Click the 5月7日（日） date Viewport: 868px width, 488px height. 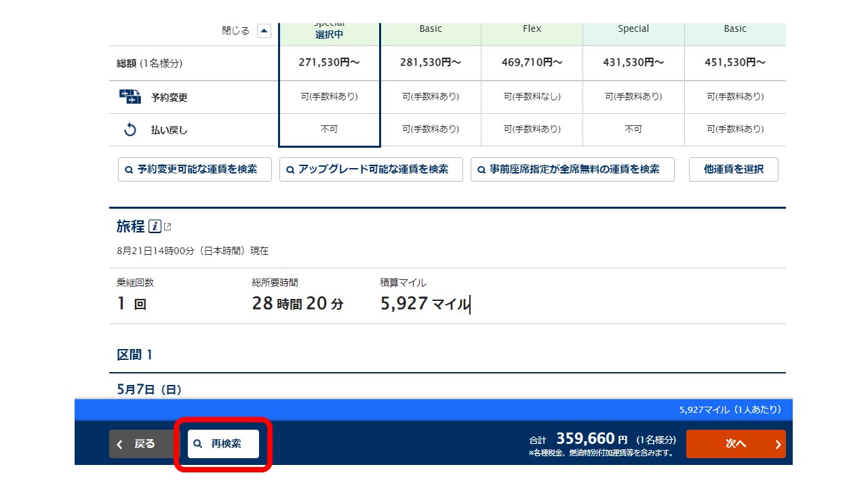click(149, 390)
